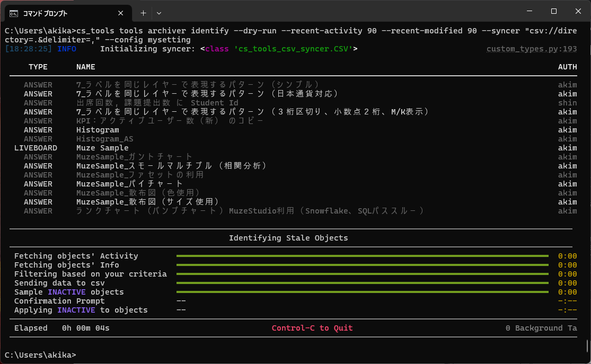Click the TYPE column header
The width and height of the screenshot is (591, 364).
38,67
